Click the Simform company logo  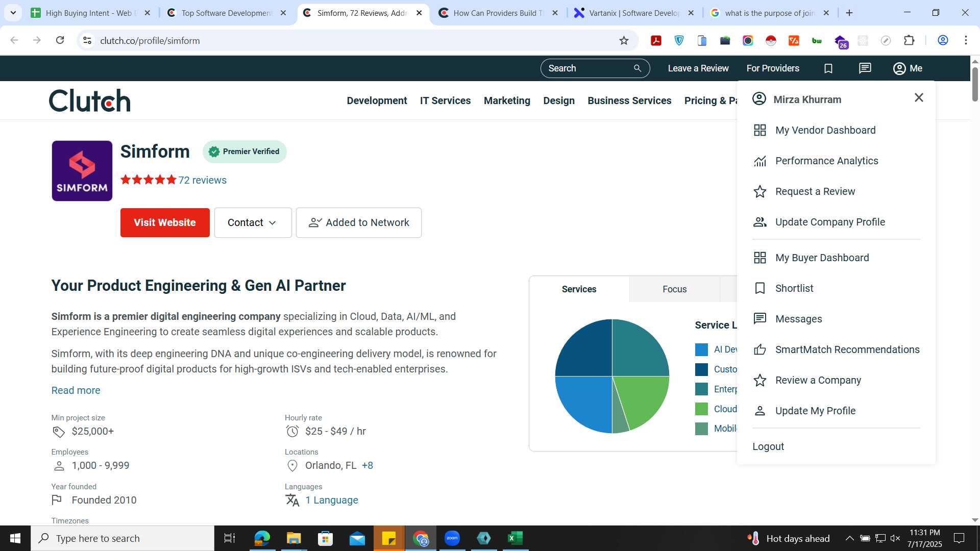82,171
